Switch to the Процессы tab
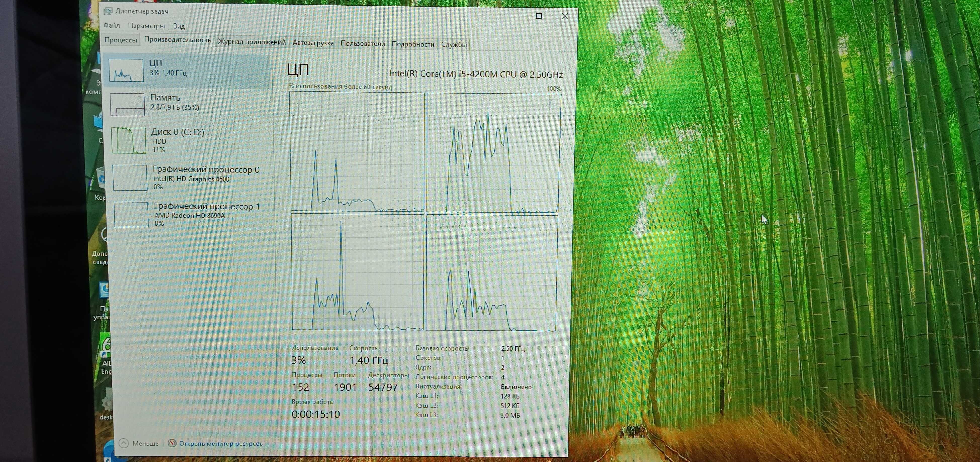This screenshot has height=462, width=980. coord(121,40)
